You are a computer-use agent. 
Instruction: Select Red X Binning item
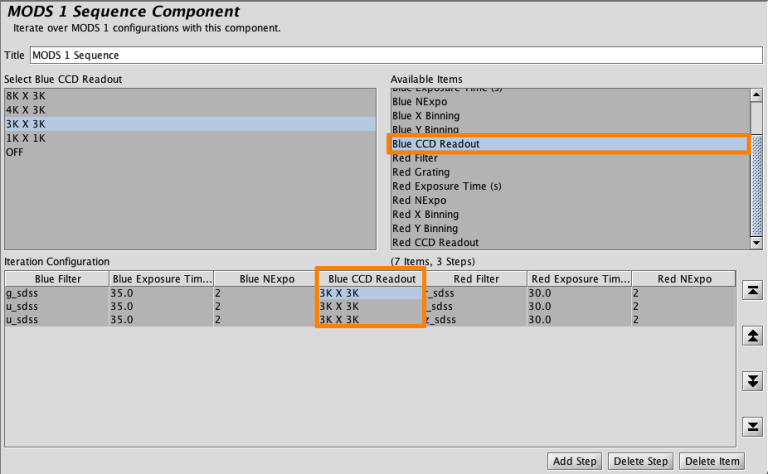571,214
